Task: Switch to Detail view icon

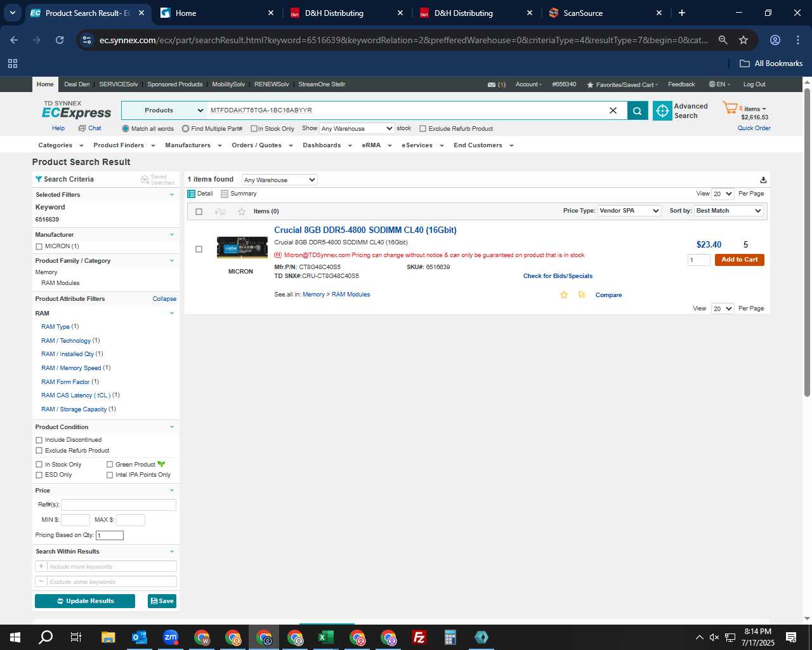Action: (x=191, y=194)
